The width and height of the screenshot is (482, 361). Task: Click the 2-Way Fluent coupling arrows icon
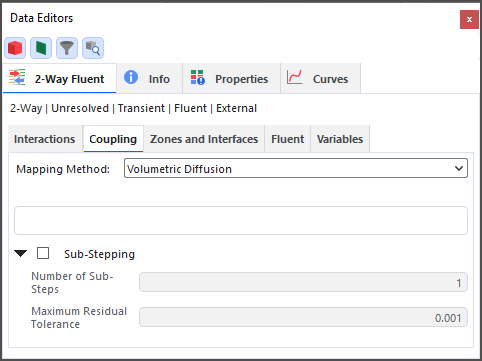click(x=17, y=77)
